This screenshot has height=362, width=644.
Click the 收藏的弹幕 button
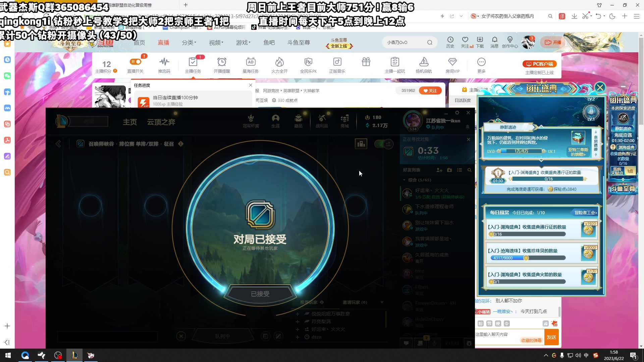click(x=531, y=340)
